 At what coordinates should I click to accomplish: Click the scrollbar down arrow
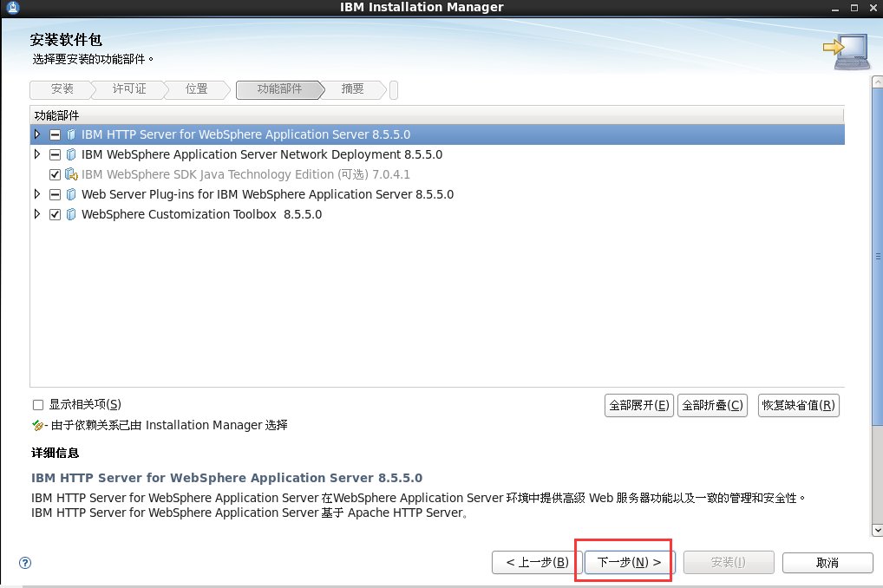coord(878,530)
